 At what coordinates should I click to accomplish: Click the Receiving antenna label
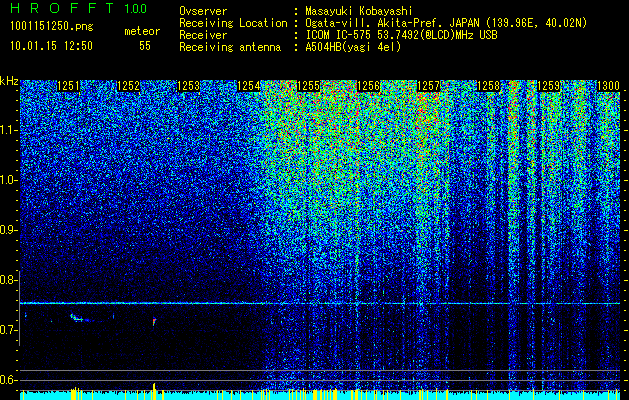coord(230,47)
